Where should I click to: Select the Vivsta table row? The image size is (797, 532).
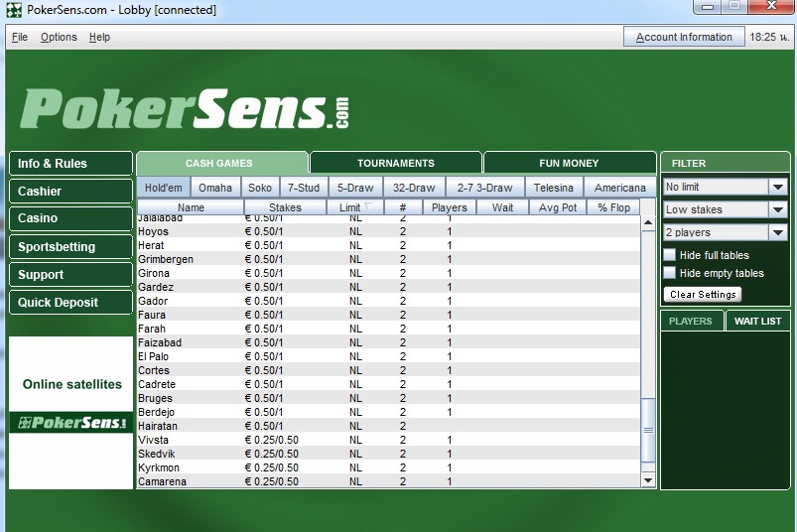(388, 440)
